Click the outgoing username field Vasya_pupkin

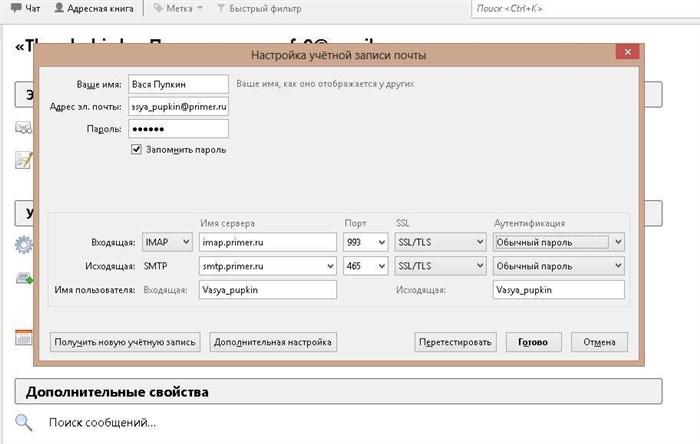558,290
